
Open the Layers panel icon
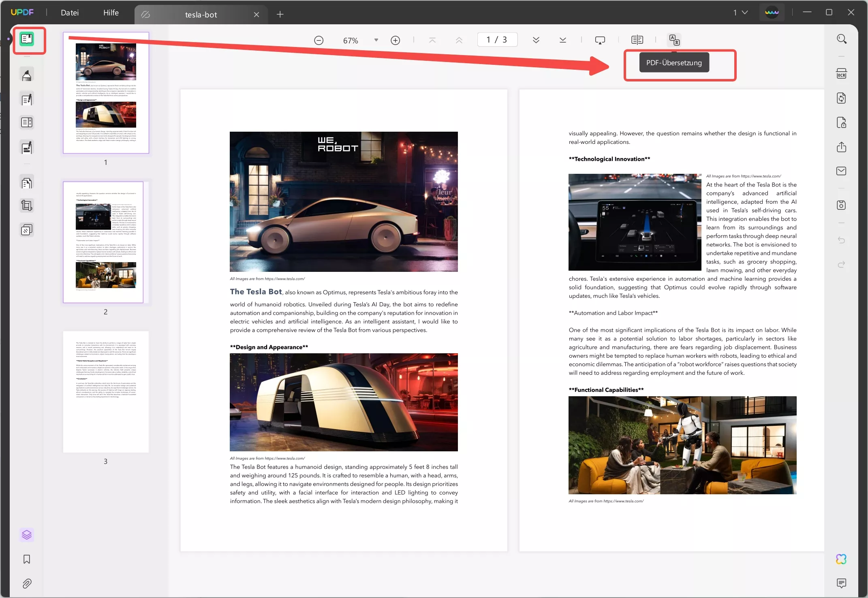(27, 535)
